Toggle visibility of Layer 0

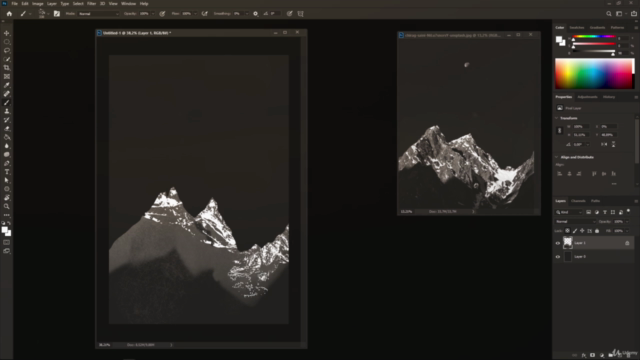click(x=558, y=257)
